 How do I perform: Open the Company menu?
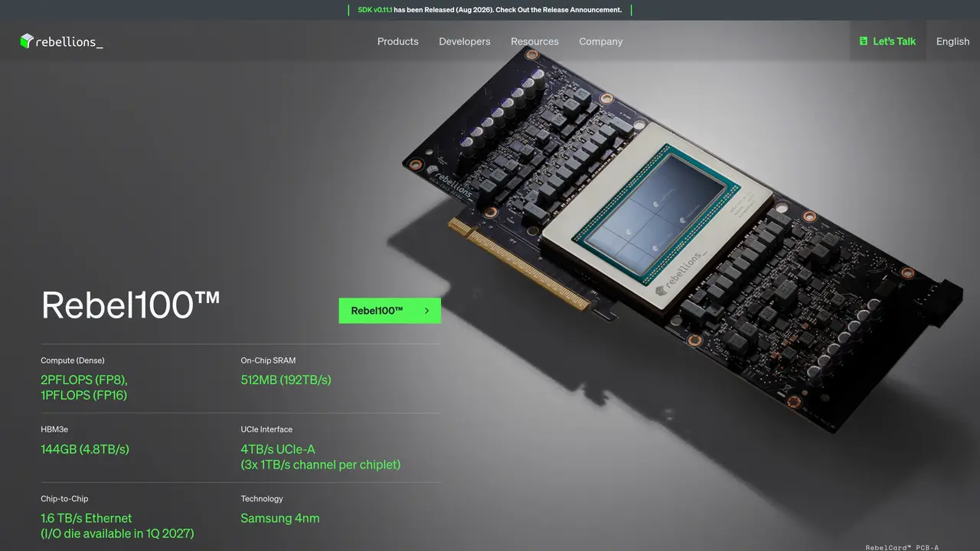(x=601, y=41)
